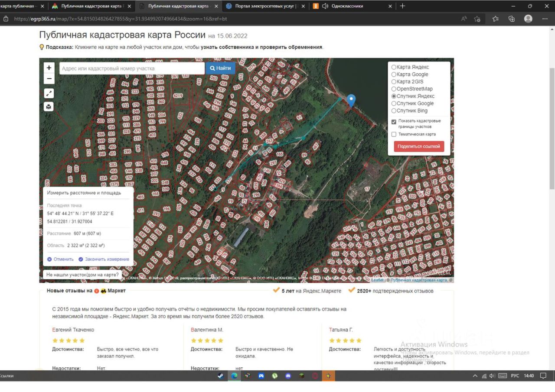Focus the address or cadastral number field

coord(132,68)
